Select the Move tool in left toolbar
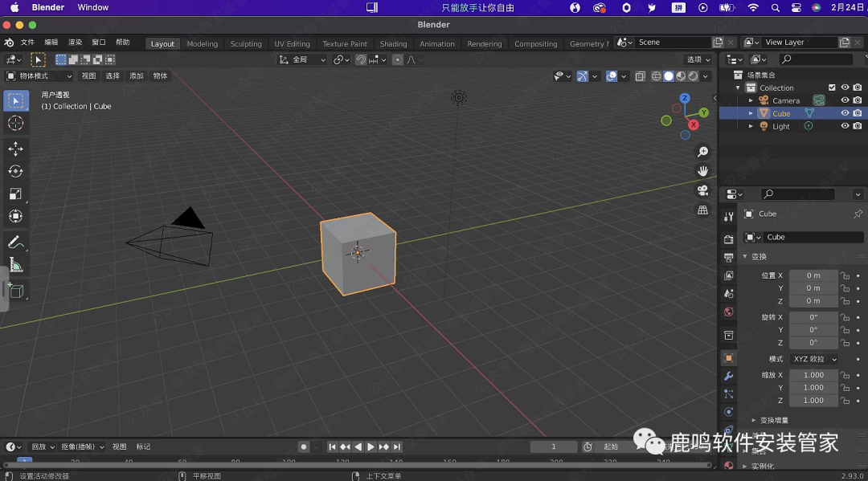The image size is (868, 481). point(15,149)
